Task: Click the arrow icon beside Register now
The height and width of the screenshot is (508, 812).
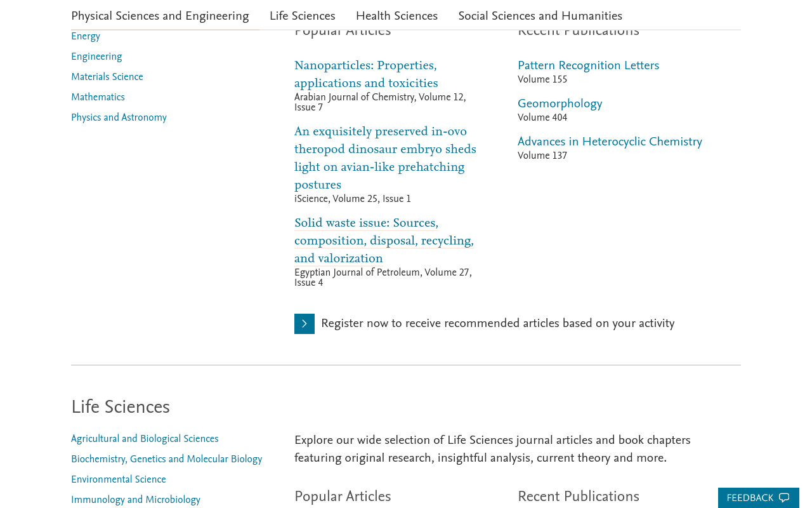Action: pyautogui.click(x=304, y=324)
